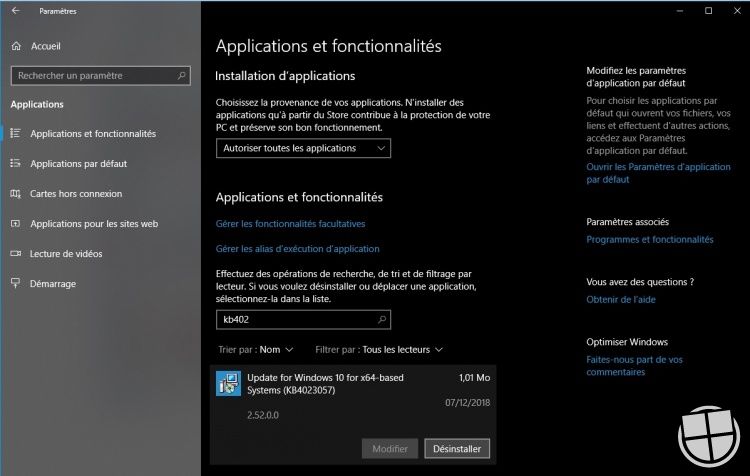Follow the Obtenir de l'aide link

pyautogui.click(x=620, y=300)
